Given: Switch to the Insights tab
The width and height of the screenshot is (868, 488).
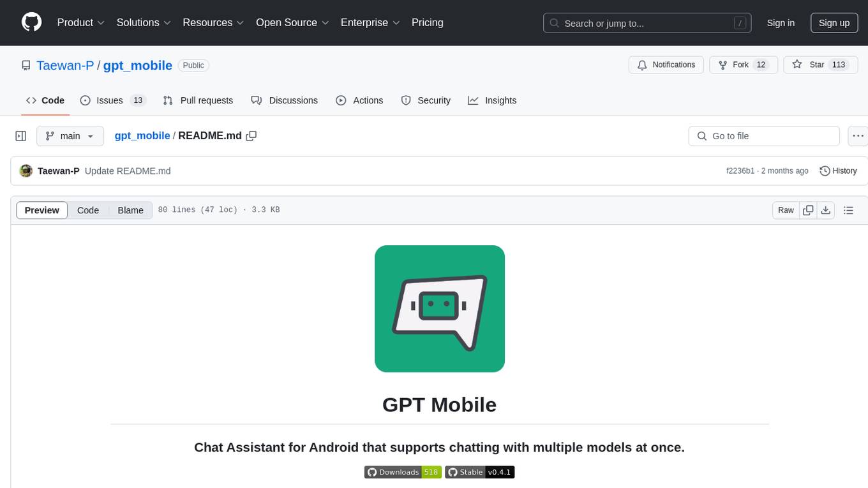Looking at the screenshot, I should coord(492,100).
